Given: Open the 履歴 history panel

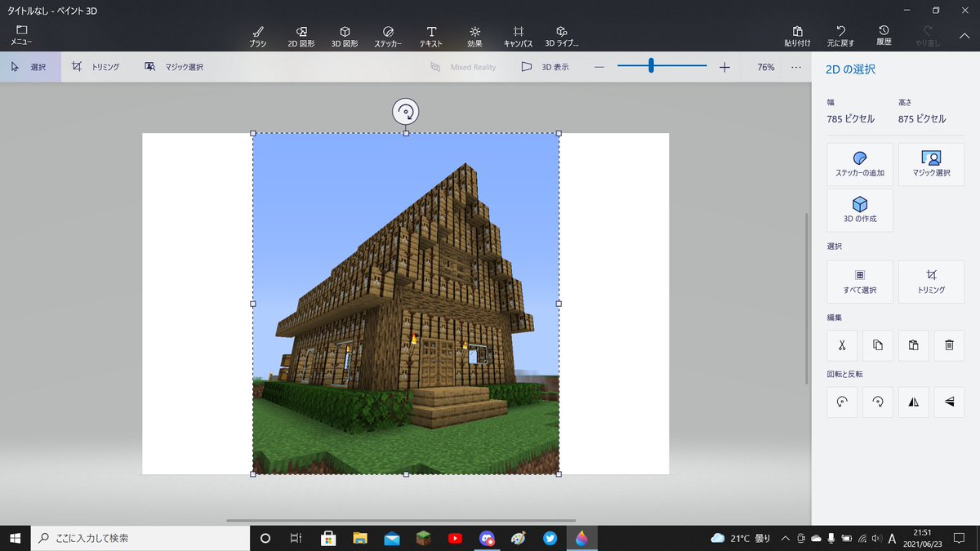Looking at the screenshot, I should pyautogui.click(x=884, y=35).
